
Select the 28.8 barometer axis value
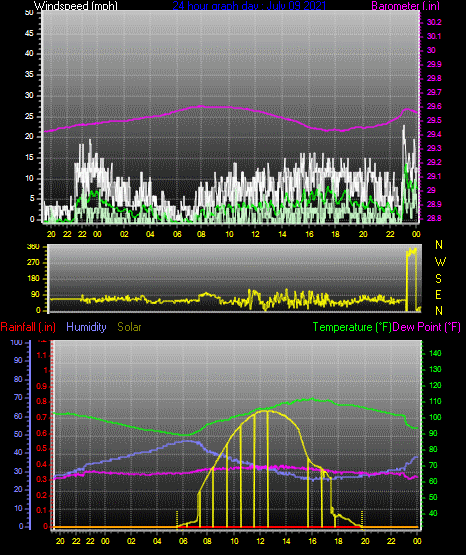434,218
